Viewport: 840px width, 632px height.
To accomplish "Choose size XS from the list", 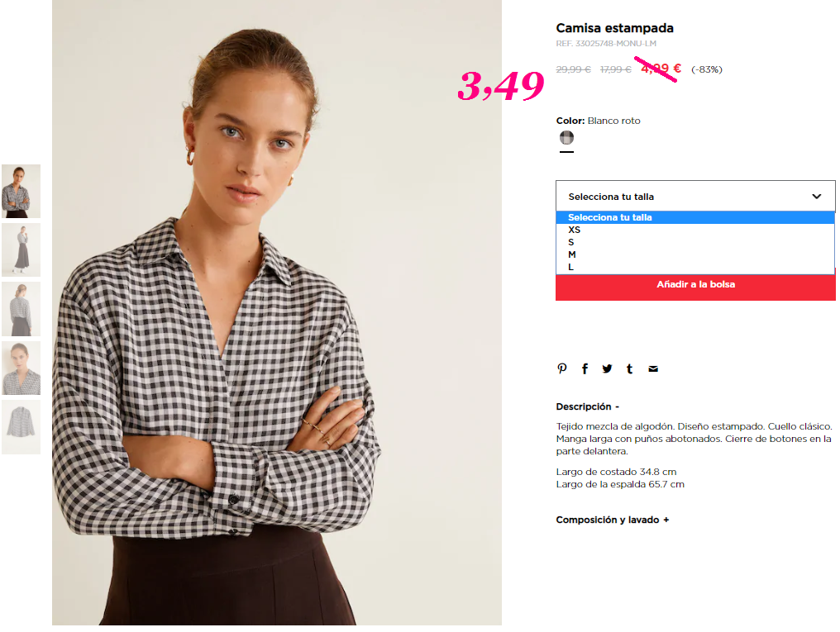I will tap(695, 230).
